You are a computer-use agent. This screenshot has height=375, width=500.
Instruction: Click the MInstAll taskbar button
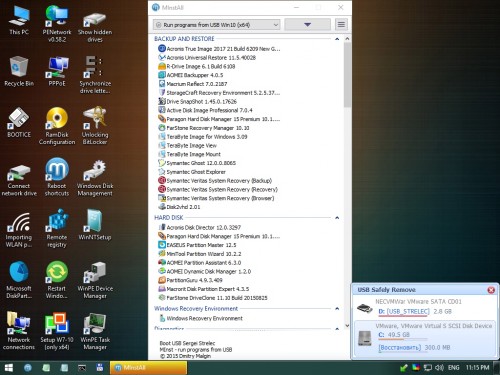click(x=148, y=368)
